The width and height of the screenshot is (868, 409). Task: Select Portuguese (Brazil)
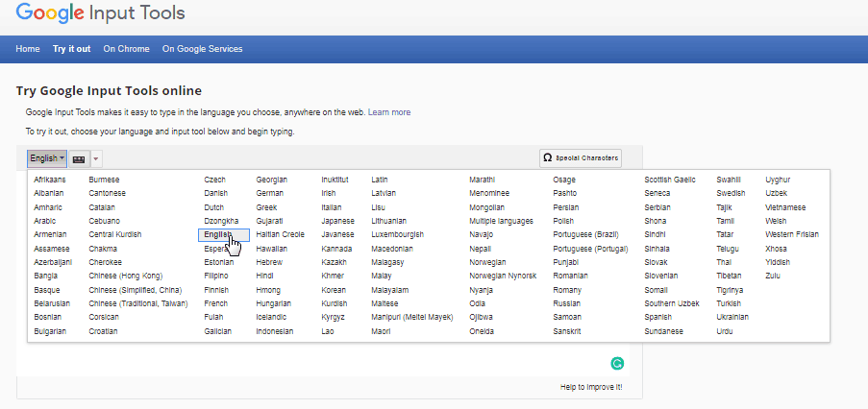click(x=585, y=235)
